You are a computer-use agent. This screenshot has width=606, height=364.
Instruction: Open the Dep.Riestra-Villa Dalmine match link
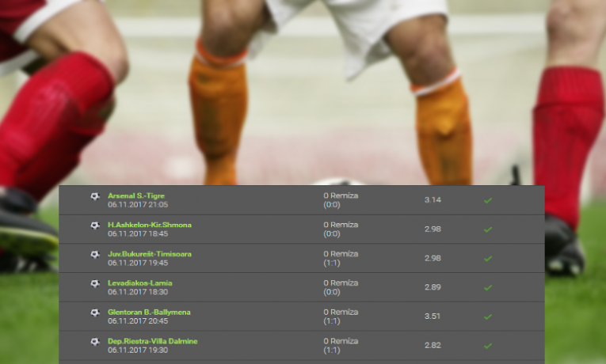coord(153,341)
